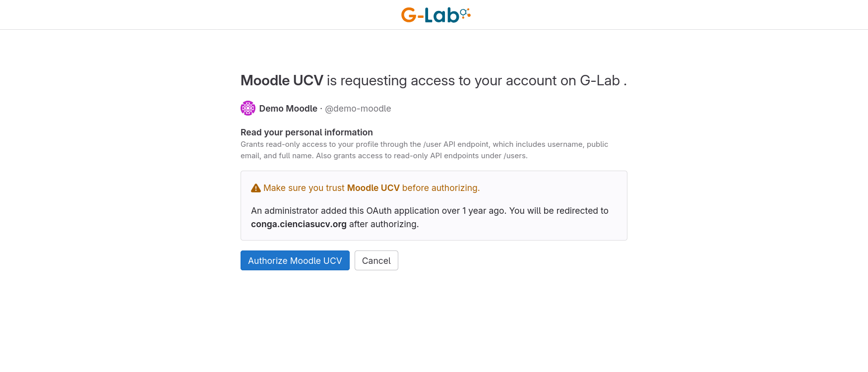Open the @demo-moodle profile handle

(x=358, y=108)
